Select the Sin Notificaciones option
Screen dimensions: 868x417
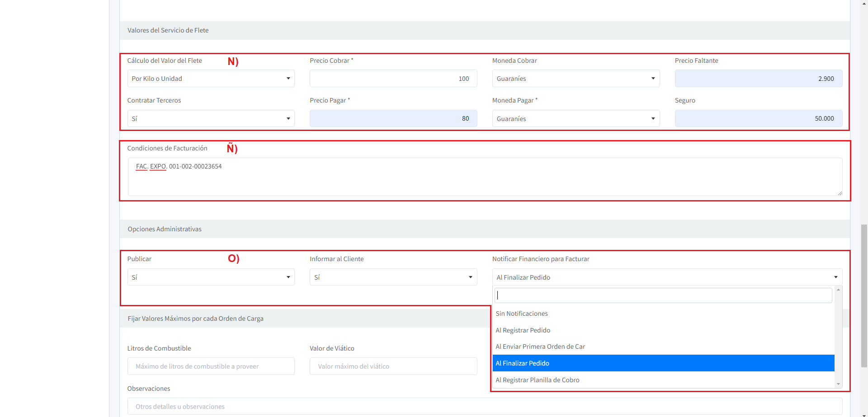pos(522,314)
